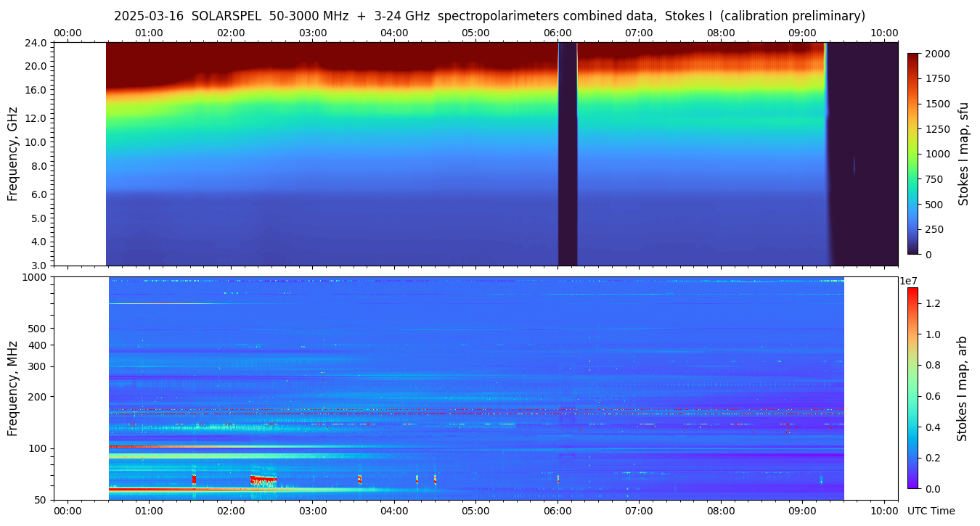Click the small blip near 8 GHz after 09:30

click(x=854, y=166)
